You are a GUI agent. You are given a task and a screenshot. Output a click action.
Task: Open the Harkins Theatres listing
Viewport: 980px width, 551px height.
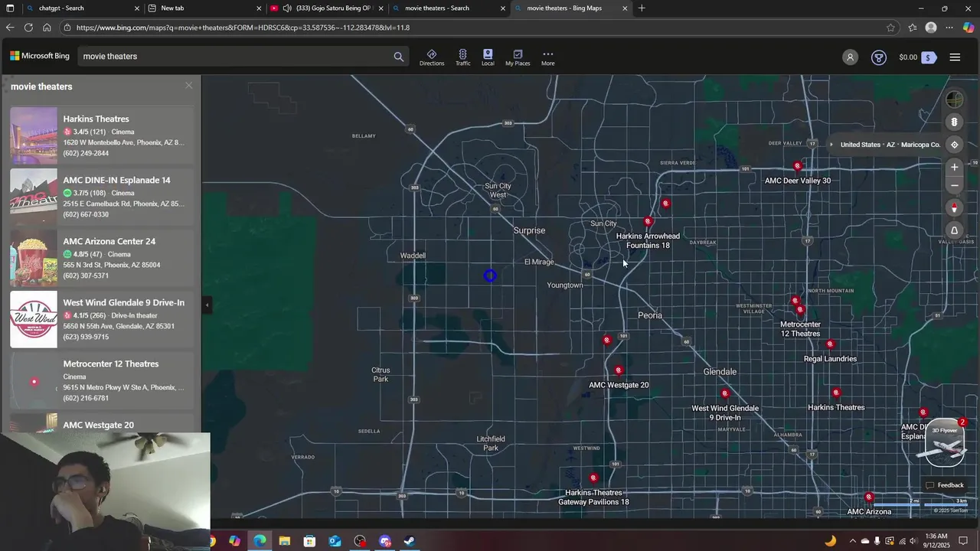(x=103, y=135)
